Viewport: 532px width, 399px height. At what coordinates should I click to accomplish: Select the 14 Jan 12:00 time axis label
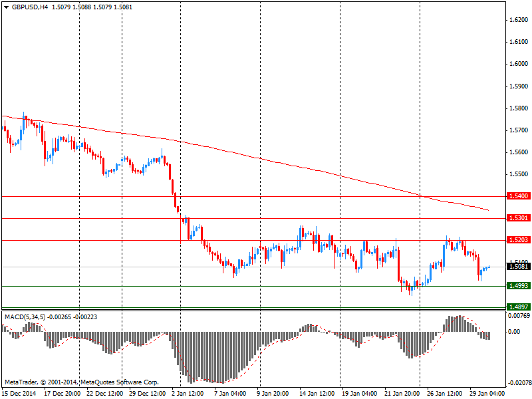317,394
